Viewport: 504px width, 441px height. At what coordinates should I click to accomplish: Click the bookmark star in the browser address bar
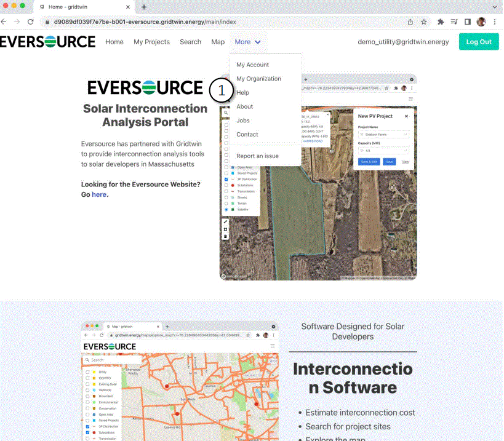coord(423,21)
